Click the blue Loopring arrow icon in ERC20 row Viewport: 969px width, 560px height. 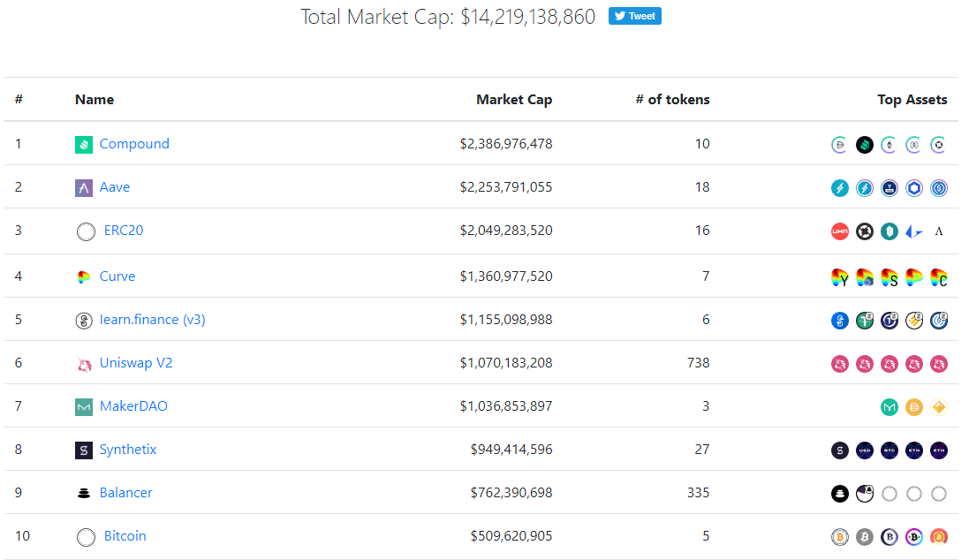click(x=914, y=231)
